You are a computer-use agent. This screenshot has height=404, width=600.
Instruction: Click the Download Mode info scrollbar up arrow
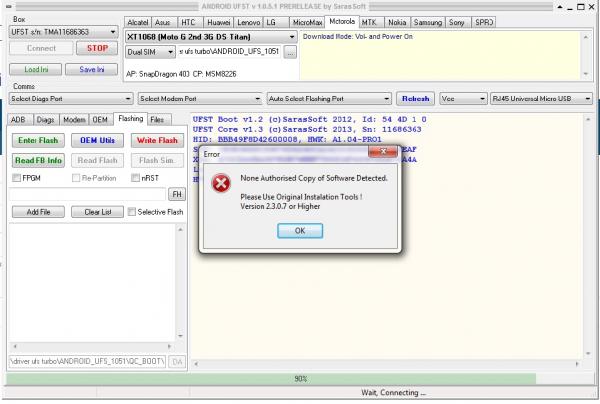pos(585,37)
